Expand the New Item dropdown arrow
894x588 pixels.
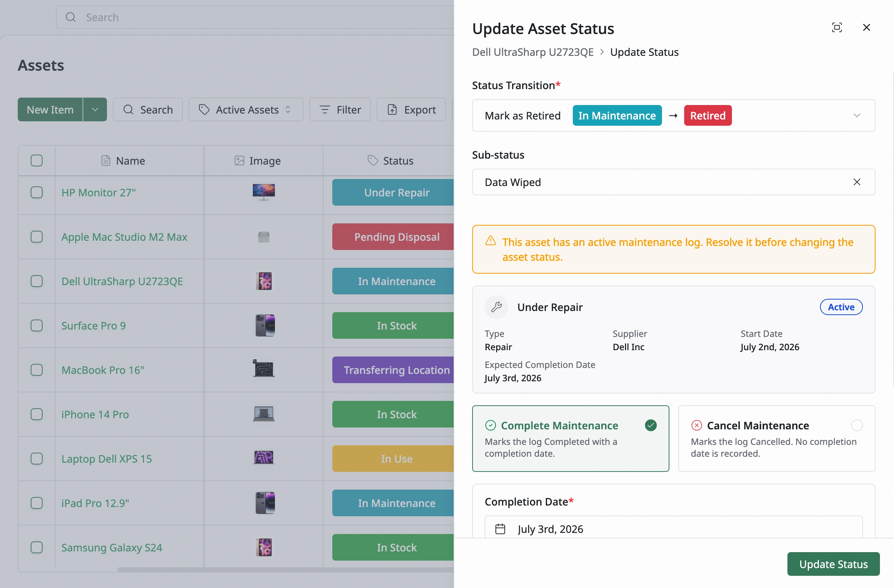[95, 109]
